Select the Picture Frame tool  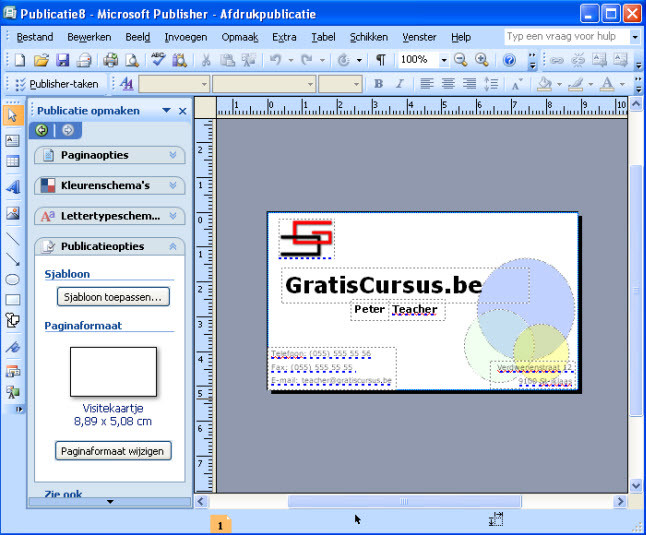pyautogui.click(x=13, y=213)
